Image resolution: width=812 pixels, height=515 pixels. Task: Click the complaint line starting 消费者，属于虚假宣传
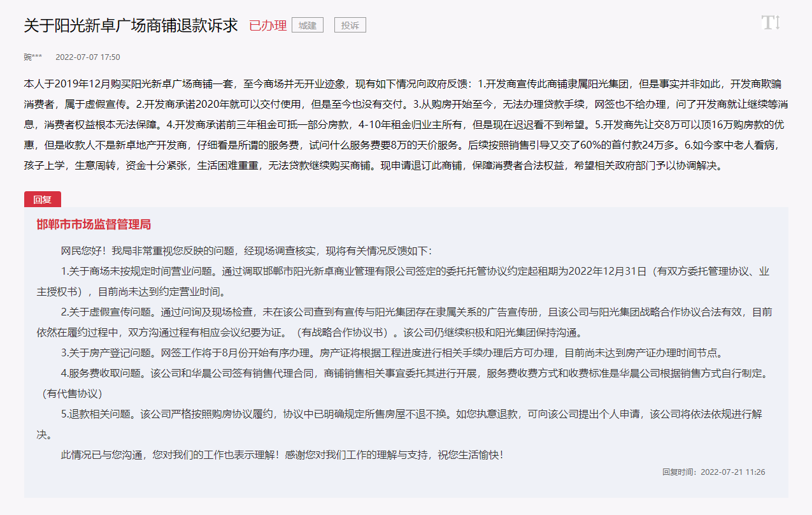click(405, 105)
